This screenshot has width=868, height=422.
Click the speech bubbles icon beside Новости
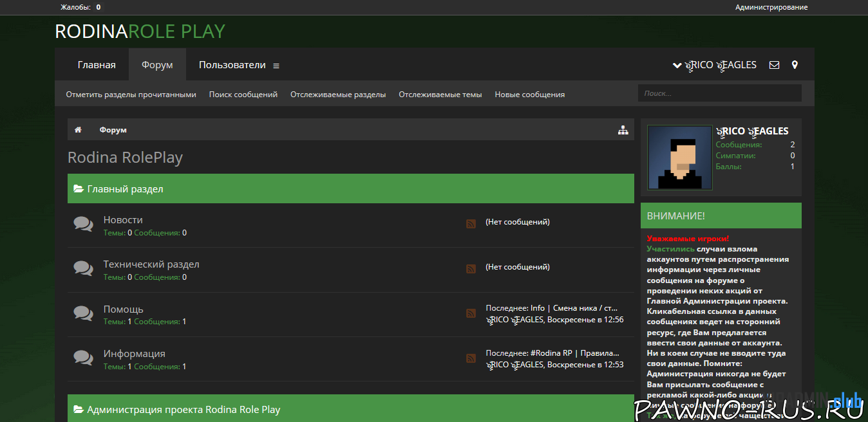83,224
